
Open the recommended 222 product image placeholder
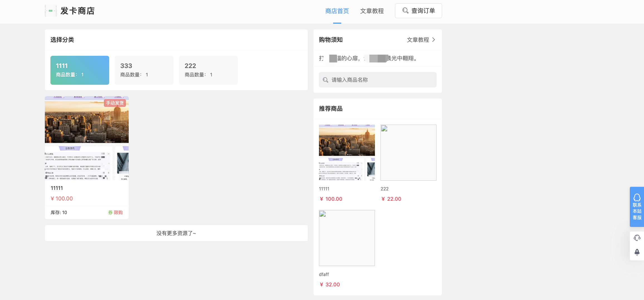[408, 153]
